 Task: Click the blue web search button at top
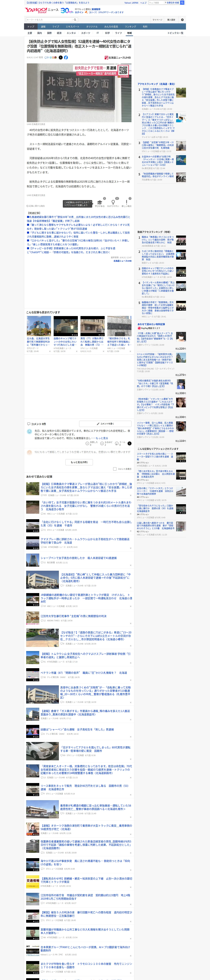tap(182, 3)
